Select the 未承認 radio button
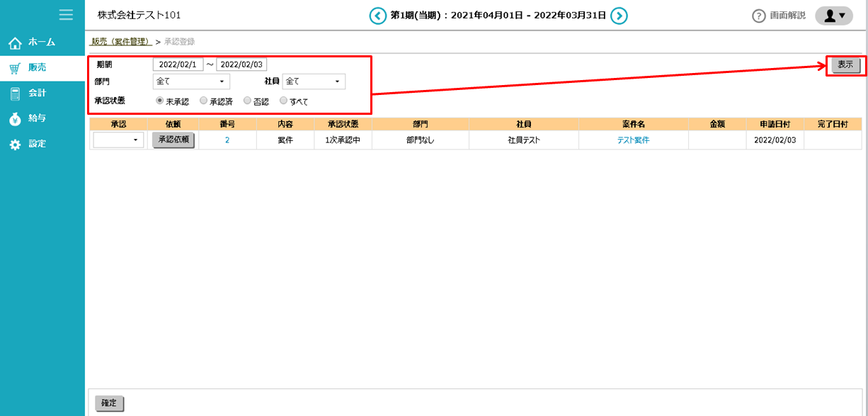This screenshot has width=868, height=416. [160, 101]
